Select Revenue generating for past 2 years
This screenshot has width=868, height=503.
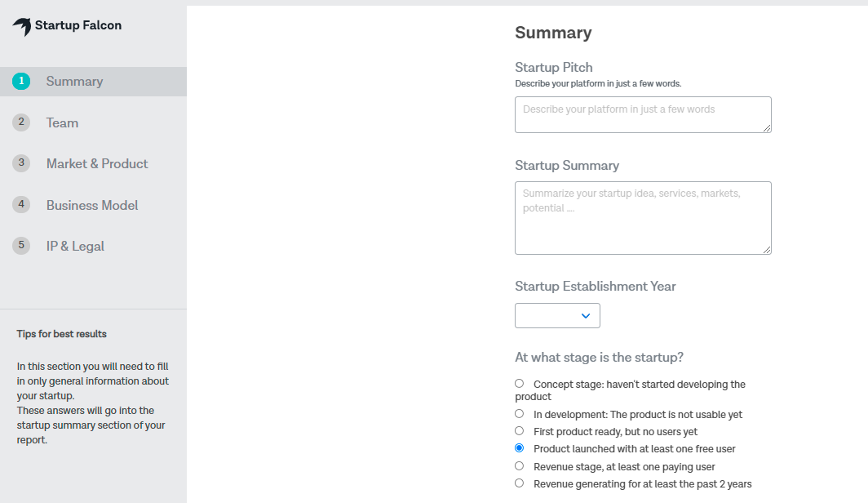(519, 482)
